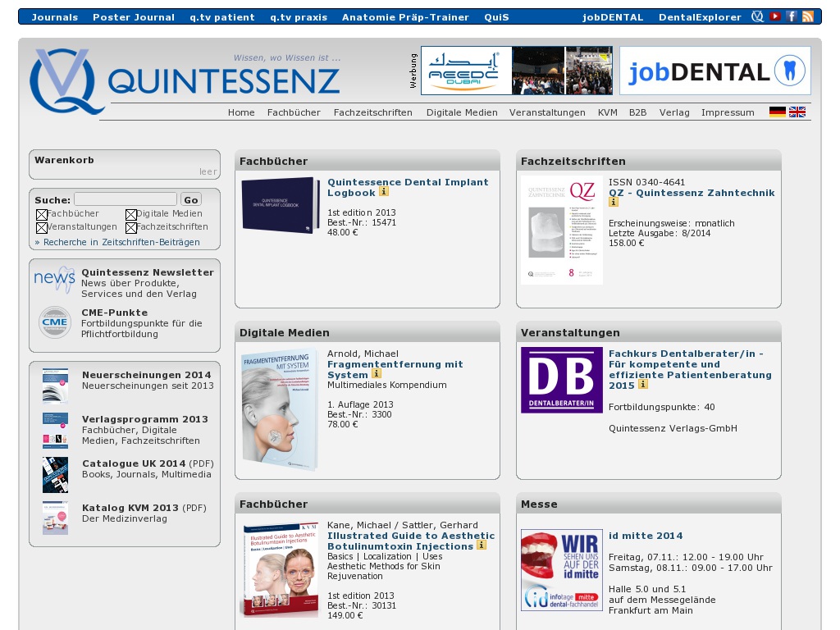840x630 pixels.
Task: Toggle the Fachzeitschriften search checkbox
Action: pyautogui.click(x=131, y=228)
